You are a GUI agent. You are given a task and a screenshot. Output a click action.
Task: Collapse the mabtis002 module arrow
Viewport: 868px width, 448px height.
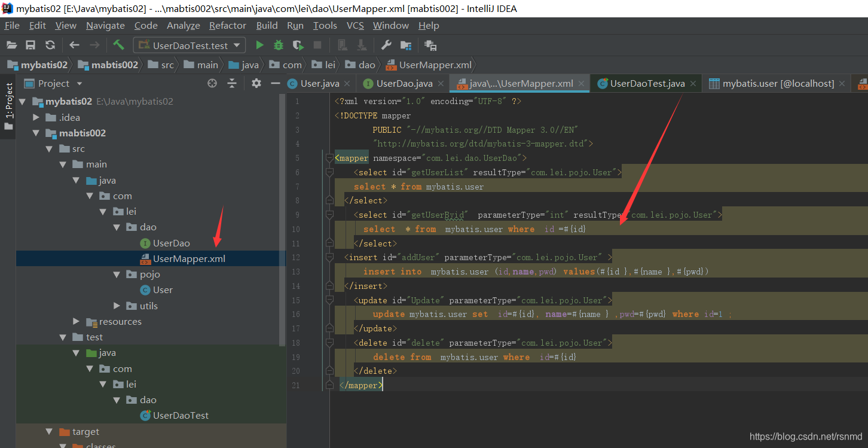coord(36,133)
